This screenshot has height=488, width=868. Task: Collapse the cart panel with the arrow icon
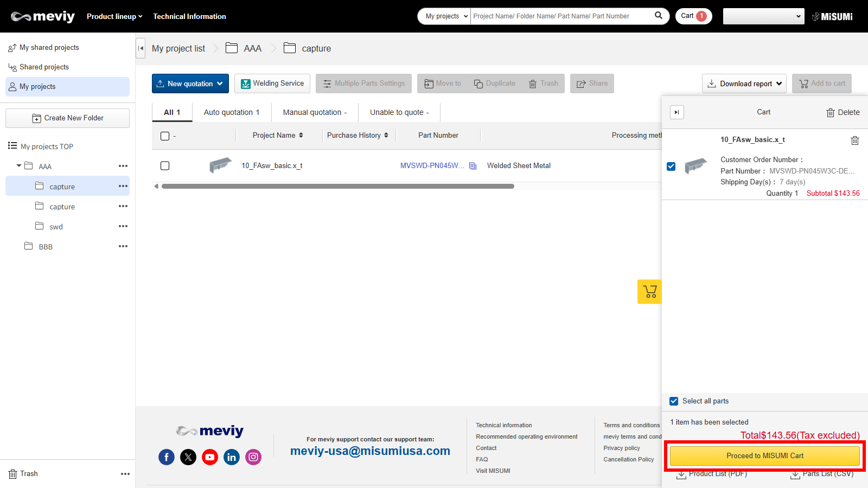tap(676, 112)
